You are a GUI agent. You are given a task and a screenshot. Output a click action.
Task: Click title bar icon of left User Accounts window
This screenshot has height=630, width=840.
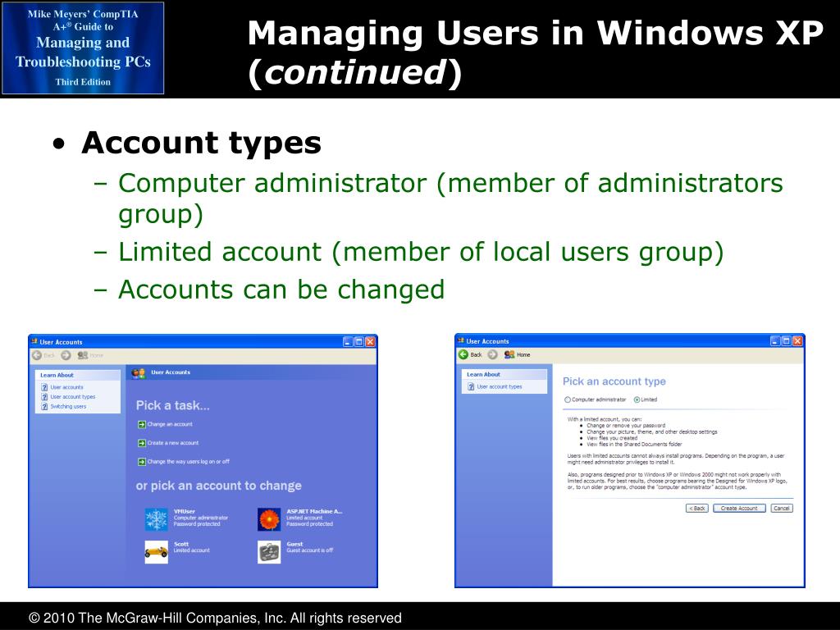pos(34,341)
